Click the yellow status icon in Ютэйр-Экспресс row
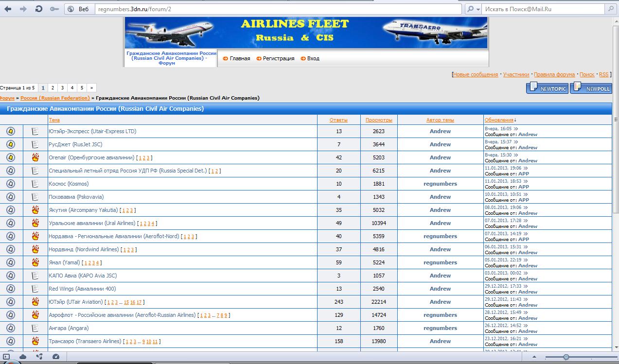 coord(11,131)
